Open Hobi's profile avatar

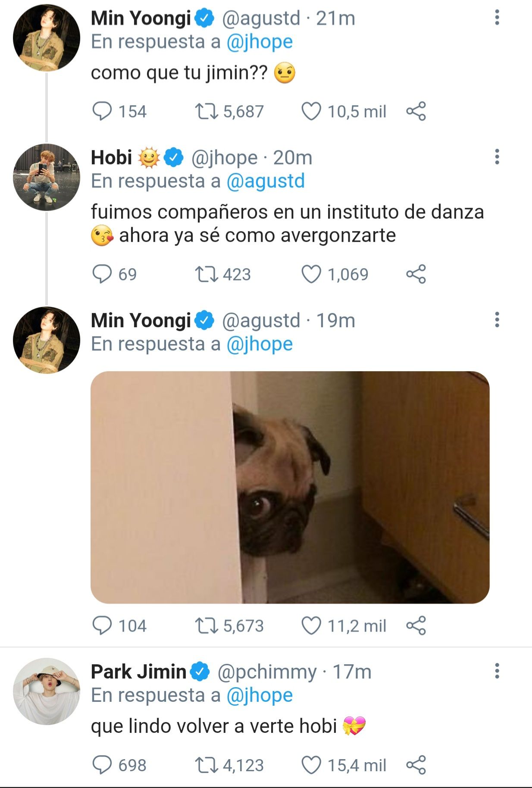[47, 177]
